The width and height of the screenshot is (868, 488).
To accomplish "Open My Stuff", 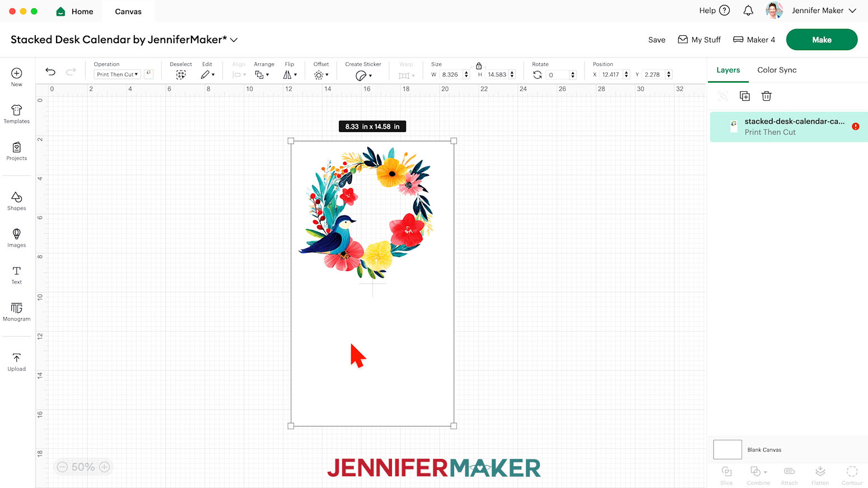I will [699, 40].
